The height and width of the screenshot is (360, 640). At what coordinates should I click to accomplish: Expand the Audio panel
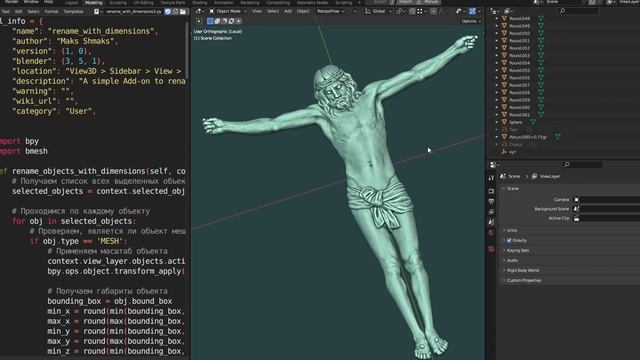(x=504, y=260)
